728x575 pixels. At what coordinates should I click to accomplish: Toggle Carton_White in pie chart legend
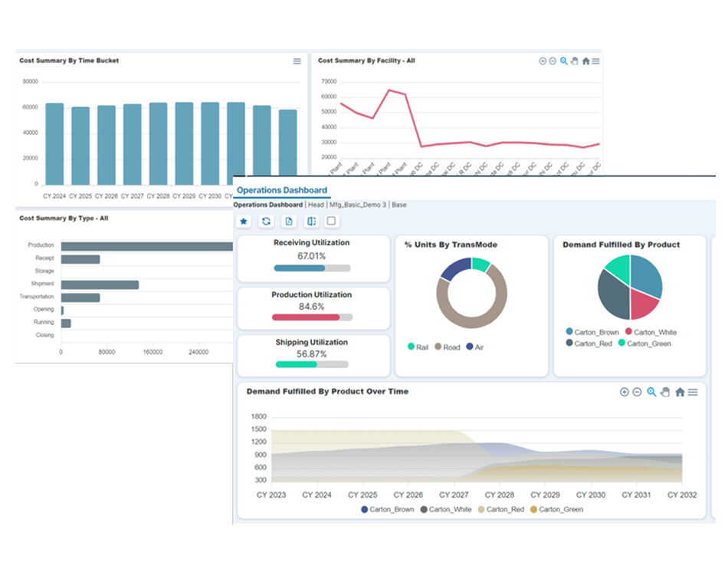pos(651,332)
